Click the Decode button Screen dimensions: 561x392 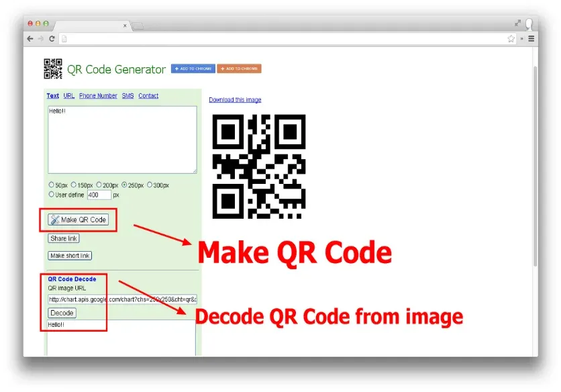(62, 313)
